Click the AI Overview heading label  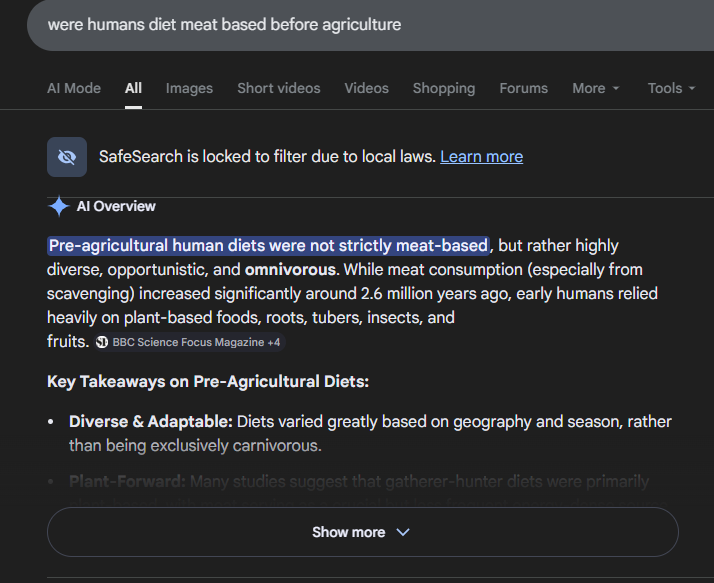[116, 206]
